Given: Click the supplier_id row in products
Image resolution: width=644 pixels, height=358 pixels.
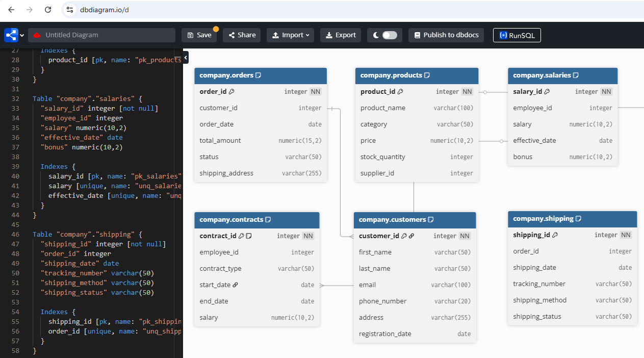Looking at the screenshot, I should [417, 173].
